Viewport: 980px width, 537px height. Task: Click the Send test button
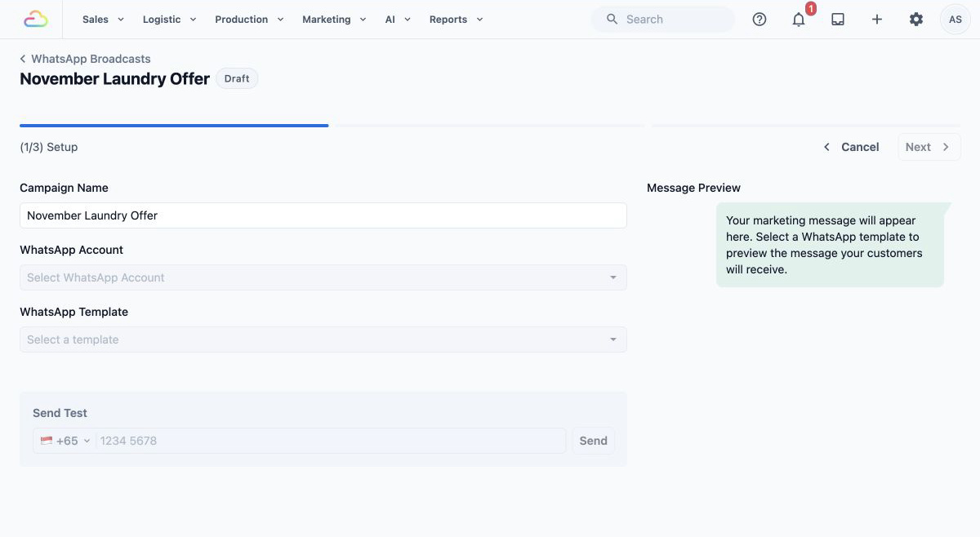[x=594, y=441]
